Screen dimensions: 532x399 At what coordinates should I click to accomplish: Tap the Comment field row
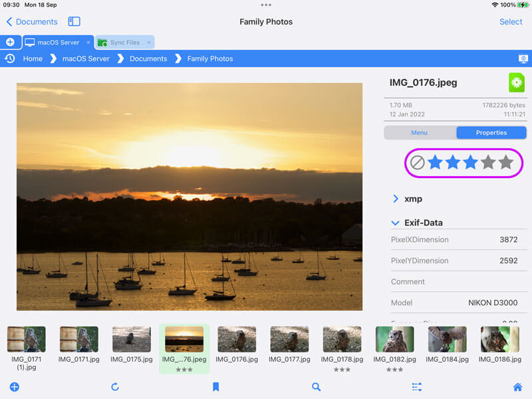point(459,281)
